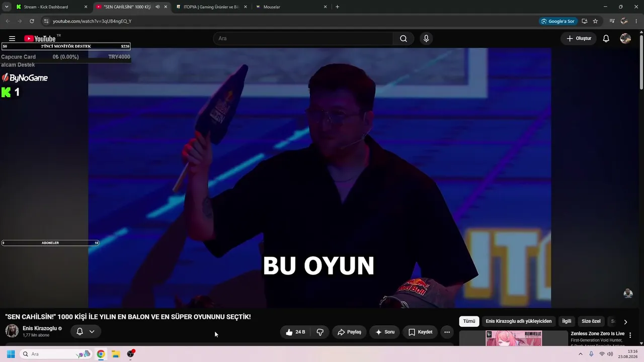
Task: Open the YouTube hamburger guide menu
Action: [12, 39]
